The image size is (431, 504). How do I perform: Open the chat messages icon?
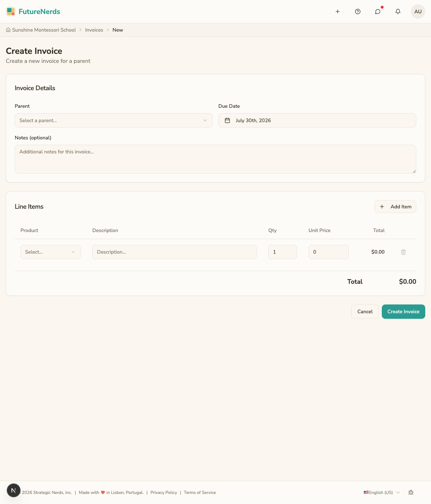coord(378,11)
